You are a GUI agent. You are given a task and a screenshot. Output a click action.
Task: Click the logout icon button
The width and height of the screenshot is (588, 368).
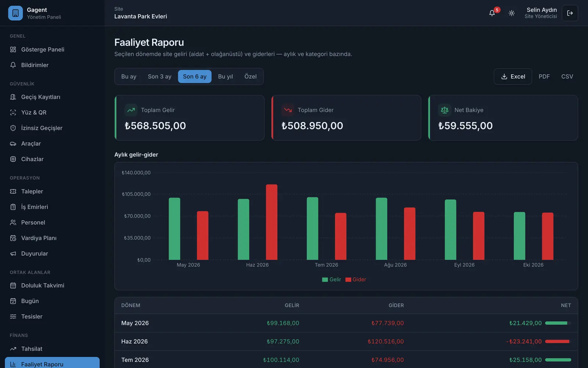570,13
